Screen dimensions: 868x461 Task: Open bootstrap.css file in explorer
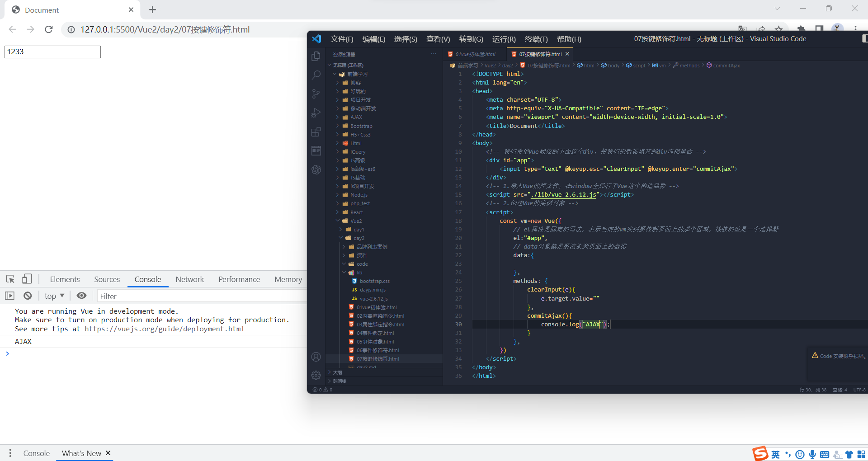point(374,281)
